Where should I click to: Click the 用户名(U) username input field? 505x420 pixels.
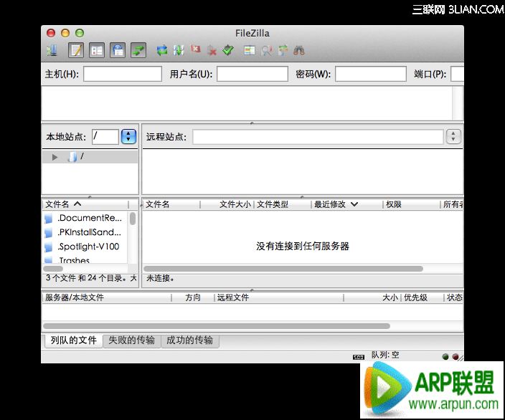[252, 74]
